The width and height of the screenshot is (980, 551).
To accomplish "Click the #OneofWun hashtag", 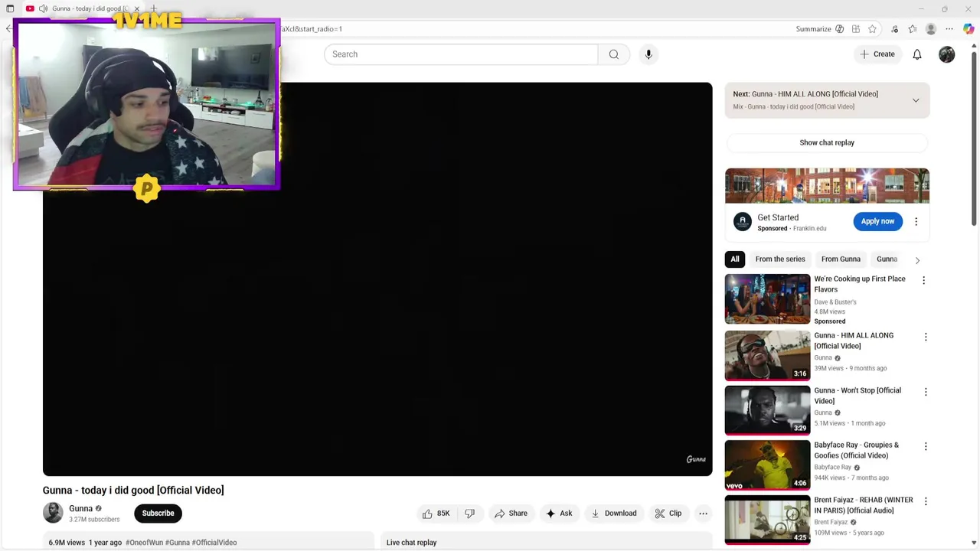I will 144,543.
